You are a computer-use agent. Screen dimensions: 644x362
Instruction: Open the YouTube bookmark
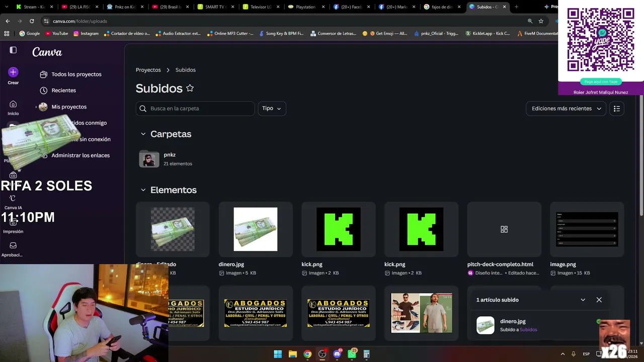click(56, 34)
